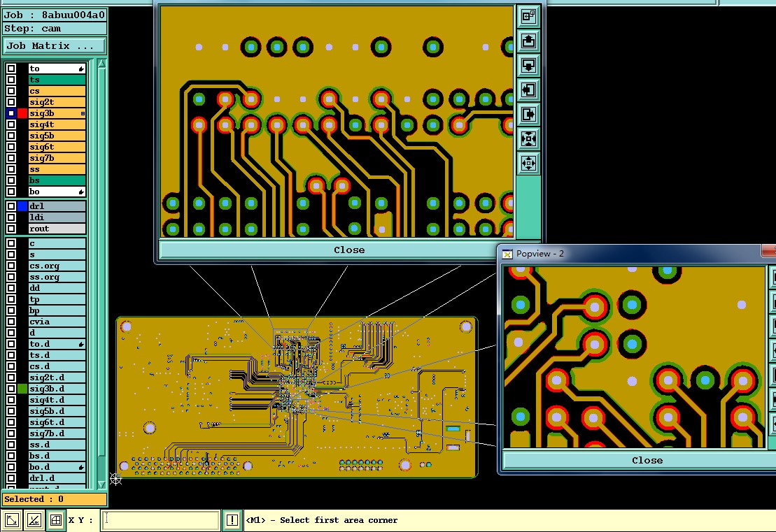The height and width of the screenshot is (532, 776).
Task: Click the arrow icon on the 'bo.d' layer row
Action: coord(81,467)
